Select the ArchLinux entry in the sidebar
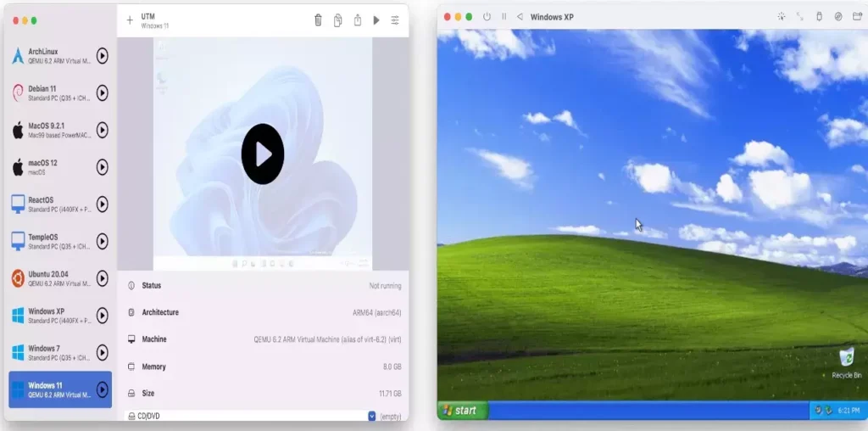Viewport: 868px width, 431px height. (x=60, y=56)
